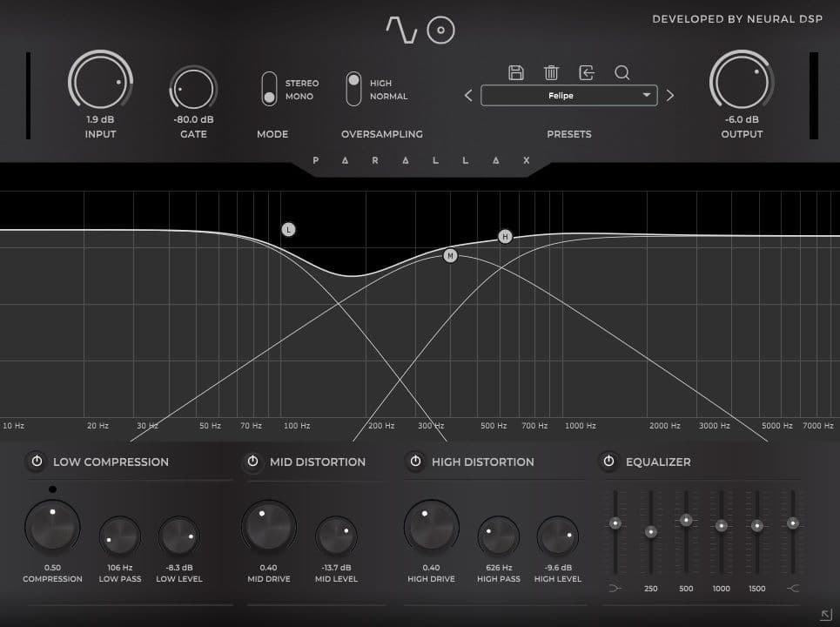
Task: Click the High Distortion power button
Action: point(415,462)
